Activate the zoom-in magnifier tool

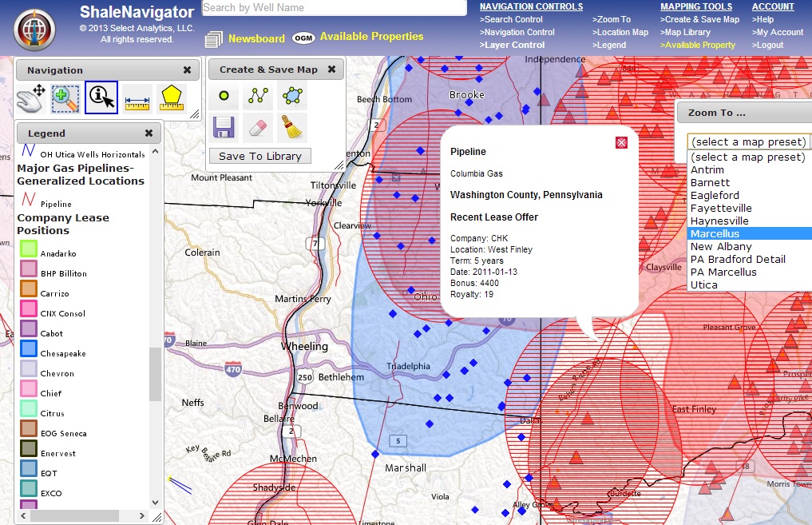(x=65, y=98)
